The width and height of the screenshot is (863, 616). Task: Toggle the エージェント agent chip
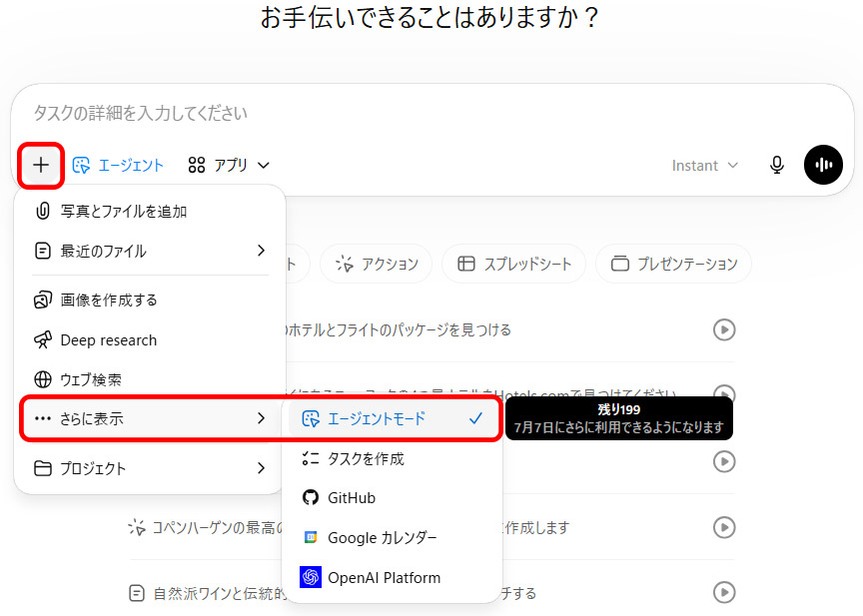118,165
